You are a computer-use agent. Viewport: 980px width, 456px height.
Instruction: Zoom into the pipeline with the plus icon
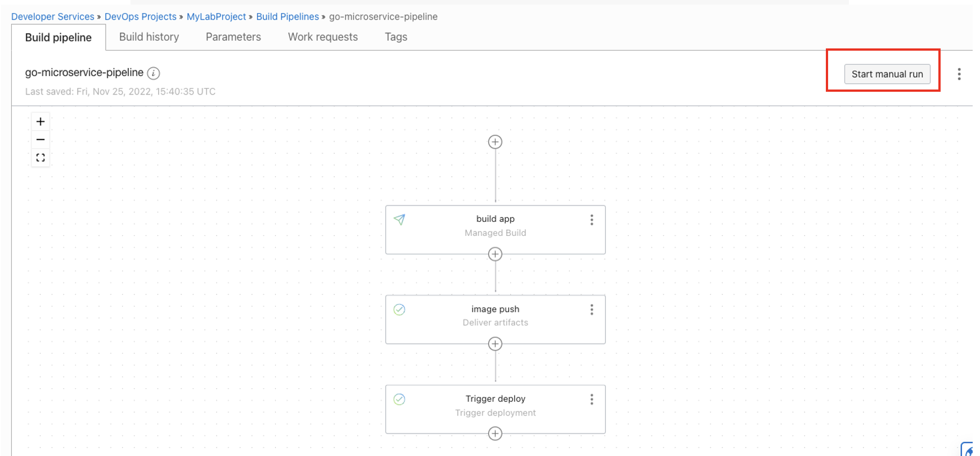40,121
